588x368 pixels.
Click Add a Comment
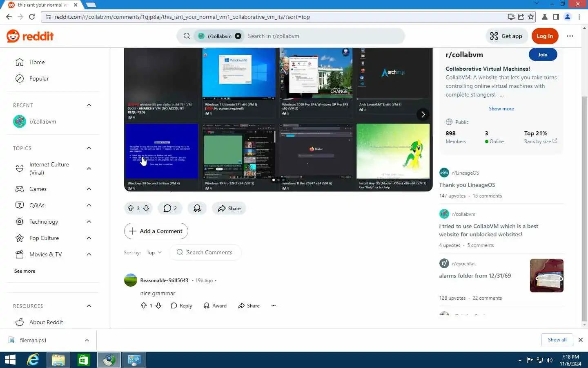[x=156, y=231]
